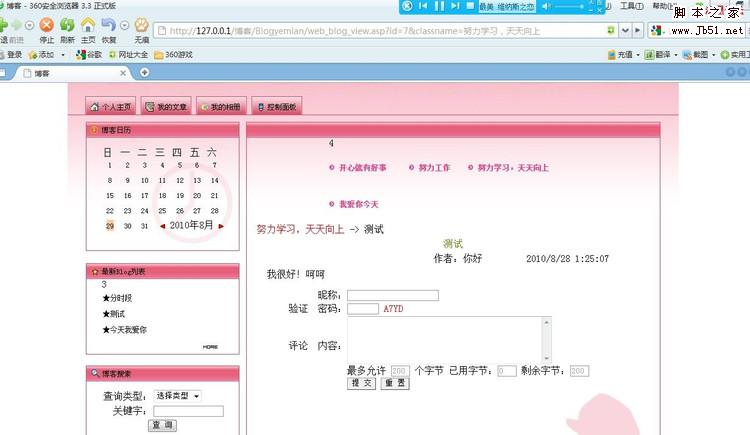Open the 控制面板 blog nav tab
750x435 pixels.
tap(277, 106)
